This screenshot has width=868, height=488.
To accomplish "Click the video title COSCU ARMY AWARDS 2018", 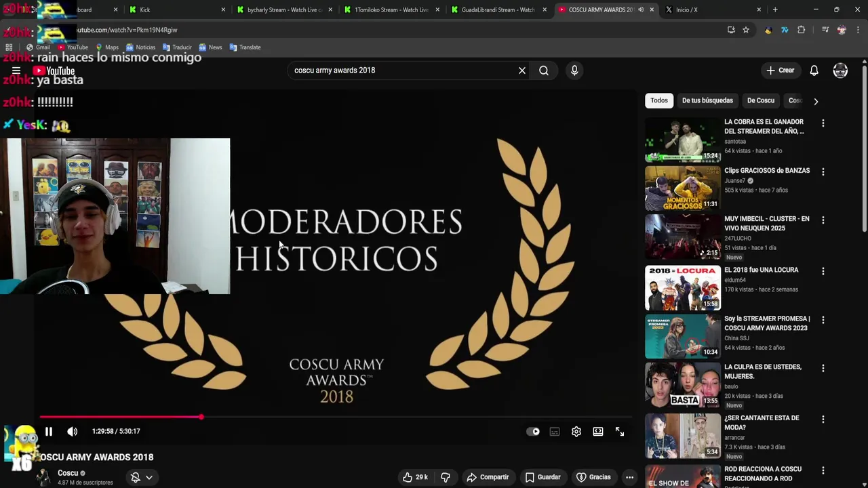I will [x=97, y=457].
